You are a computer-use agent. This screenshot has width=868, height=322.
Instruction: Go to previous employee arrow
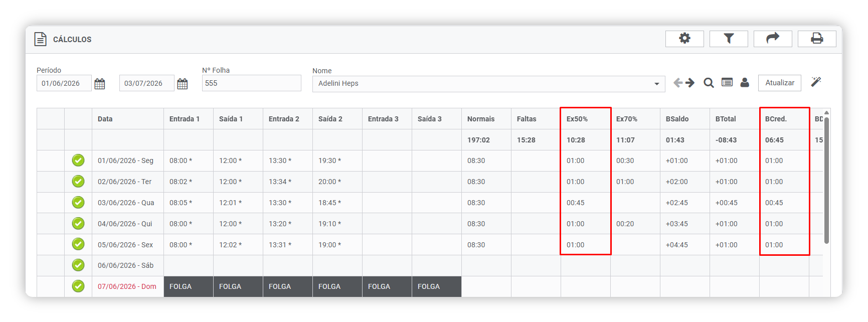click(x=678, y=83)
